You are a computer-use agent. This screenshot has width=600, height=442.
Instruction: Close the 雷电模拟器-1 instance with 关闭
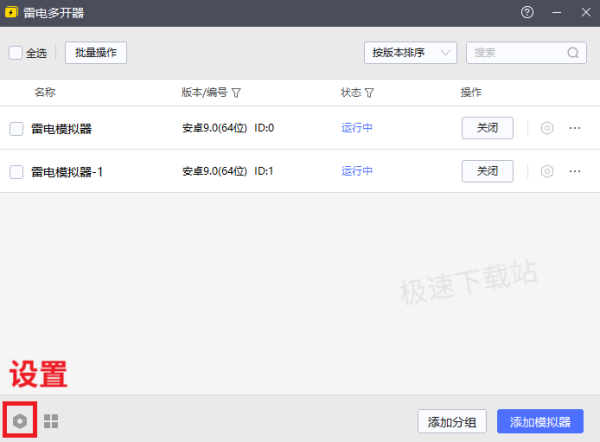click(x=487, y=171)
